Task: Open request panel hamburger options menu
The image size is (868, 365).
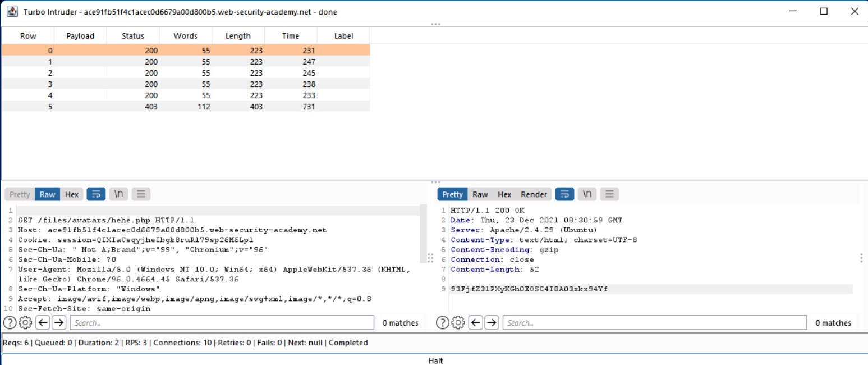Action: pyautogui.click(x=141, y=194)
